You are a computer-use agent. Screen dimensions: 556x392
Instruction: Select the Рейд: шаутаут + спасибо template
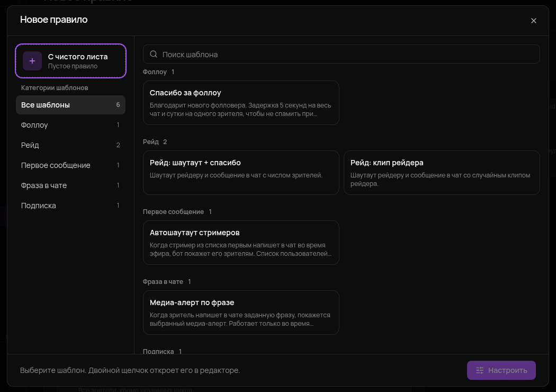point(241,172)
